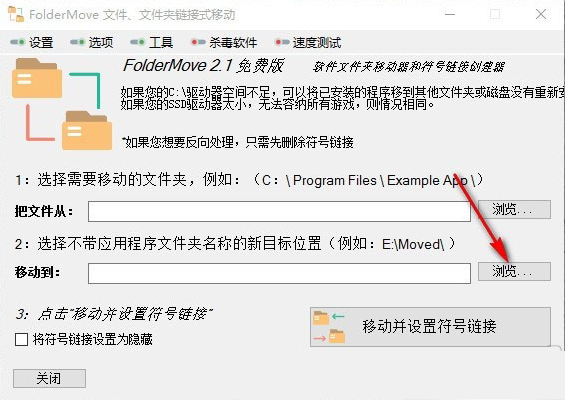
Task: Click the green toggle icon beside 选项
Action: click(77, 43)
